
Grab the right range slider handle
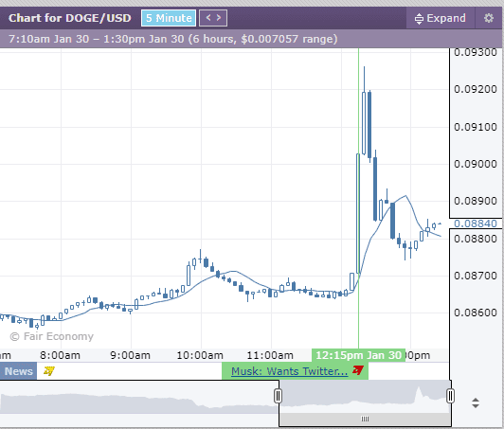pos(450,396)
